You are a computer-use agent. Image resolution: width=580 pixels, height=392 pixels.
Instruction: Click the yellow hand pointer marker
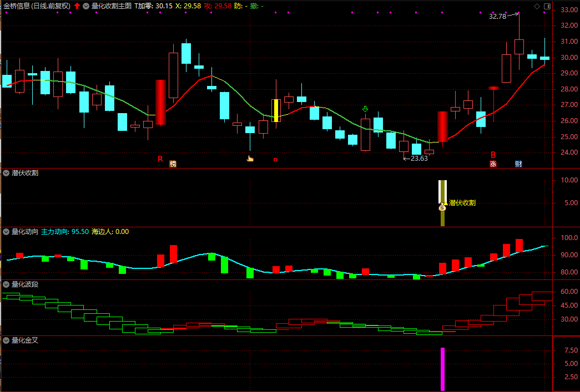250,159
